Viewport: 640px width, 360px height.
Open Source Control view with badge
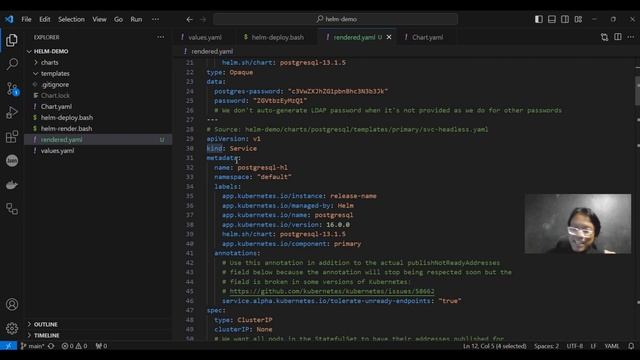tap(12, 88)
